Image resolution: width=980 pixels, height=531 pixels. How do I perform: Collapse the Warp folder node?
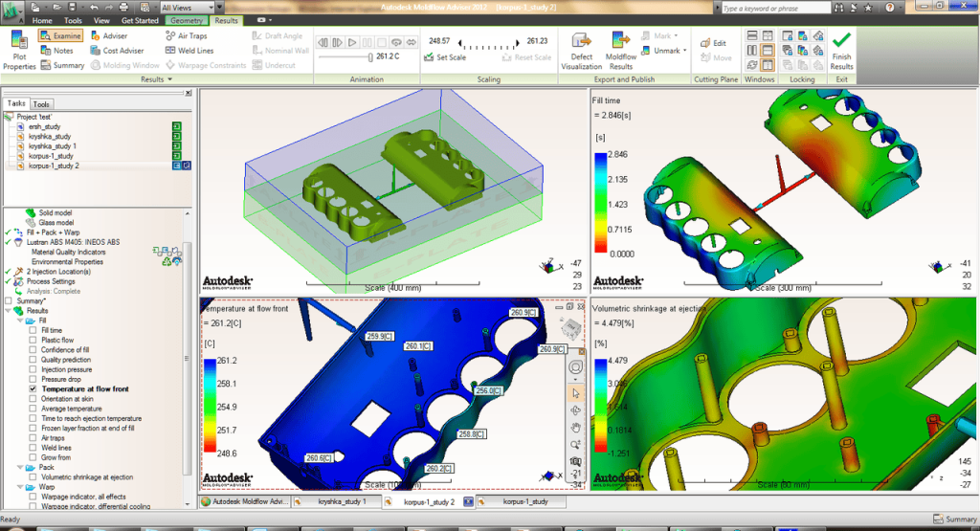[x=20, y=487]
